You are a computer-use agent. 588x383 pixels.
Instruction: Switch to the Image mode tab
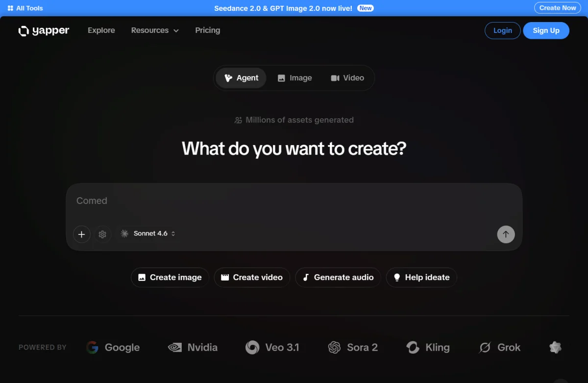pos(294,78)
